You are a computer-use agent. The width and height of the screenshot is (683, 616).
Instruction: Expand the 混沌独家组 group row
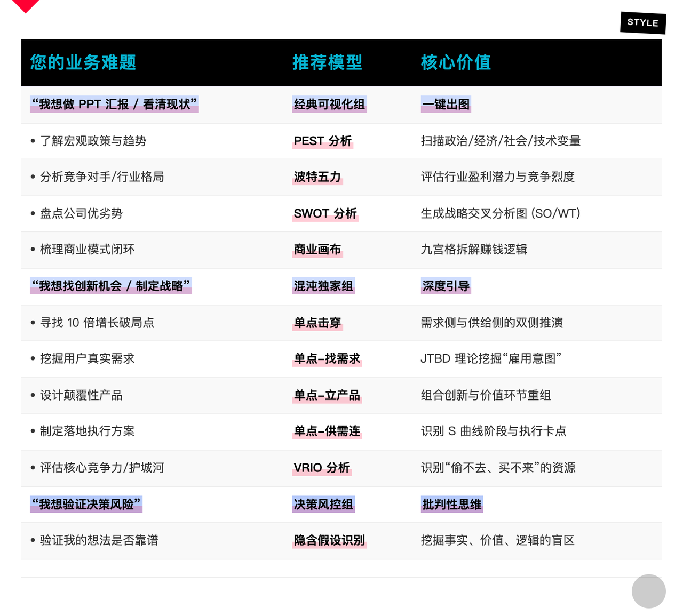(323, 286)
